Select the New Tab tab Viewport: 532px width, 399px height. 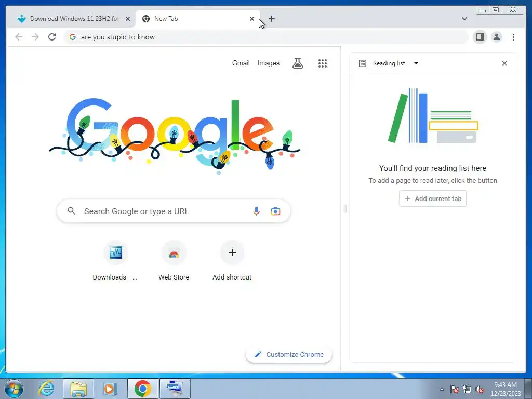pyautogui.click(x=197, y=19)
